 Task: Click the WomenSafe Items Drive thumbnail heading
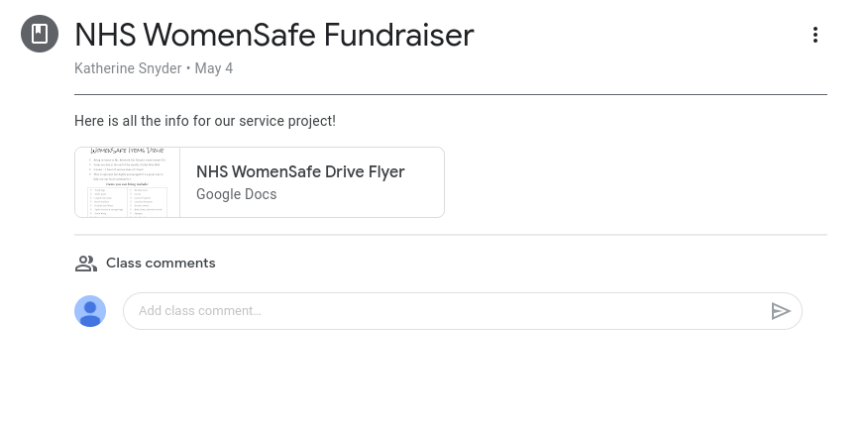tap(128, 152)
